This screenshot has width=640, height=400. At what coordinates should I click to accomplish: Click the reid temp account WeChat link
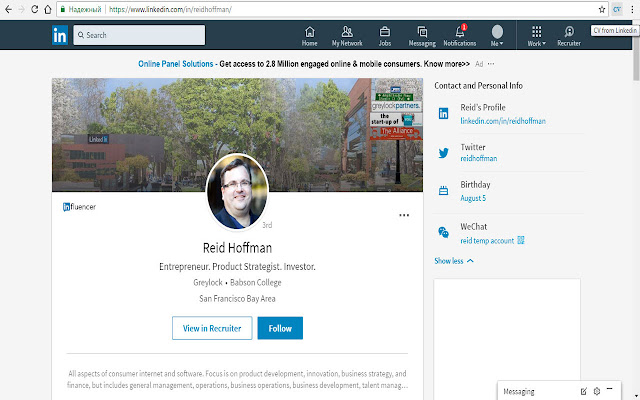tap(487, 241)
